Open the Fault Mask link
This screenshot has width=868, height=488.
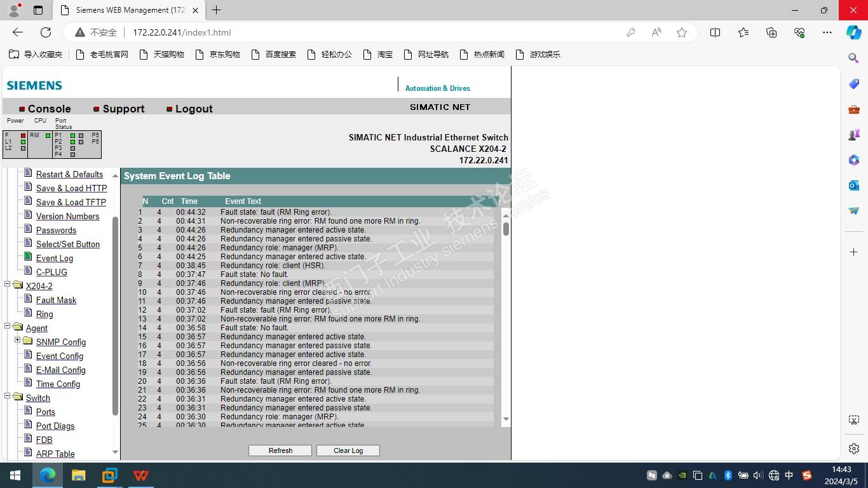56,300
